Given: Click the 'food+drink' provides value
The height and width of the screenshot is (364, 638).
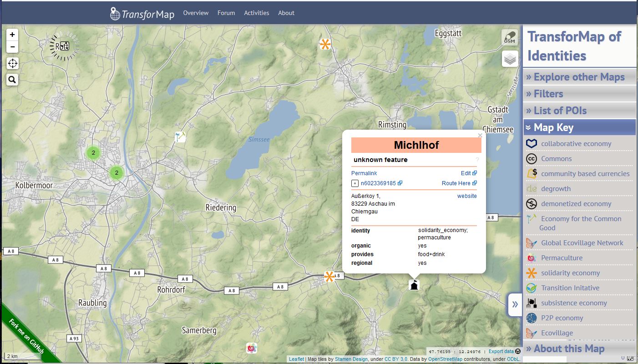Looking at the screenshot, I should tap(431, 254).
